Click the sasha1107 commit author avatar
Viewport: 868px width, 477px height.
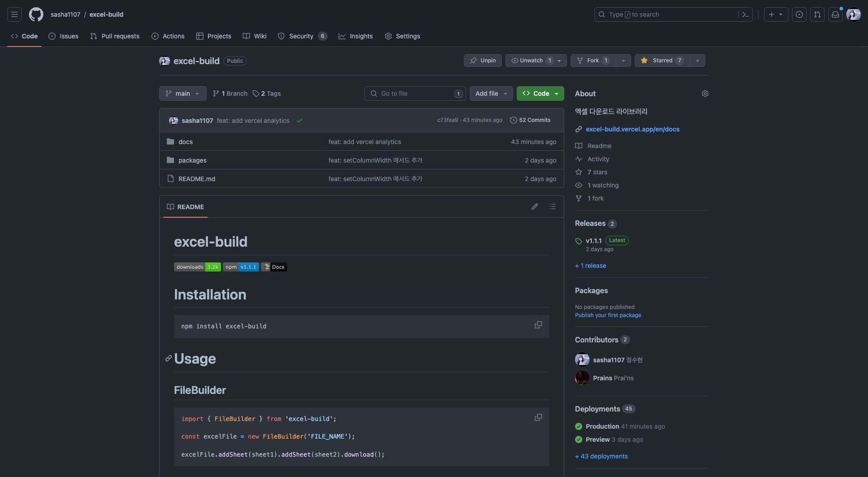click(174, 120)
